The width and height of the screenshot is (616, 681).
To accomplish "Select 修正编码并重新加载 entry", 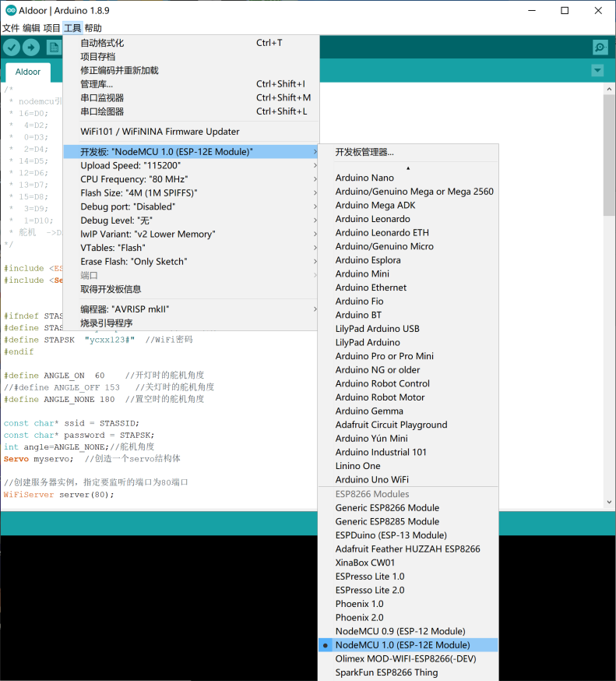I will (192, 70).
